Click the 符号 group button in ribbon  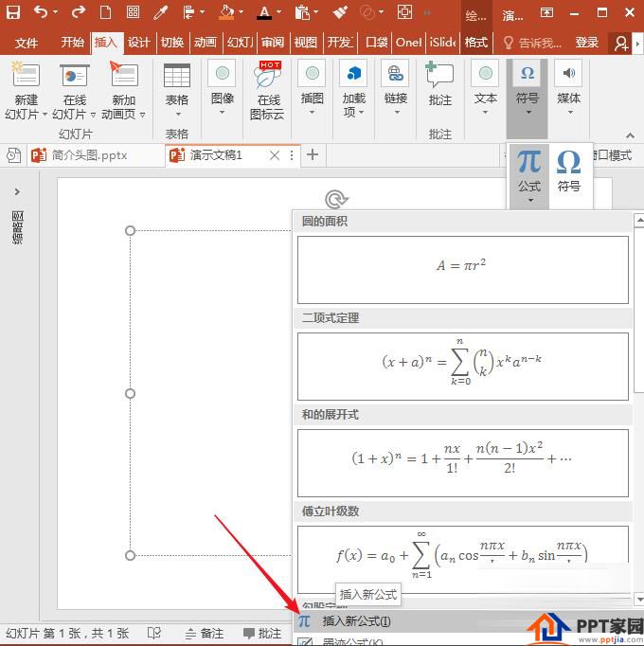[x=527, y=99]
